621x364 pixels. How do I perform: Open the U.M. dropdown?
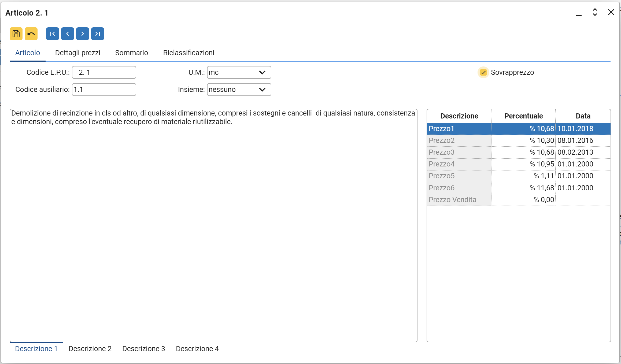click(262, 72)
